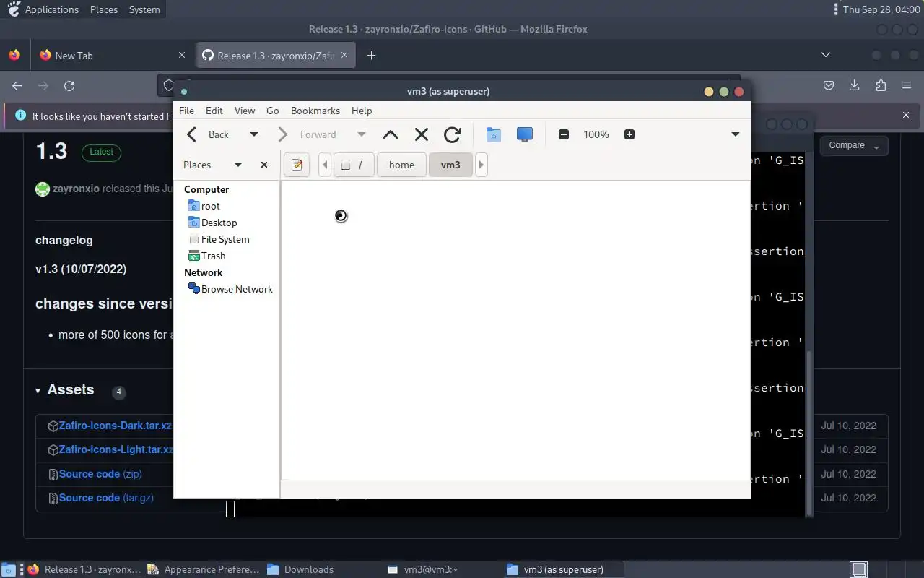Viewport: 924px width, 578px height.
Task: Go back in Firefox
Action: [17, 85]
